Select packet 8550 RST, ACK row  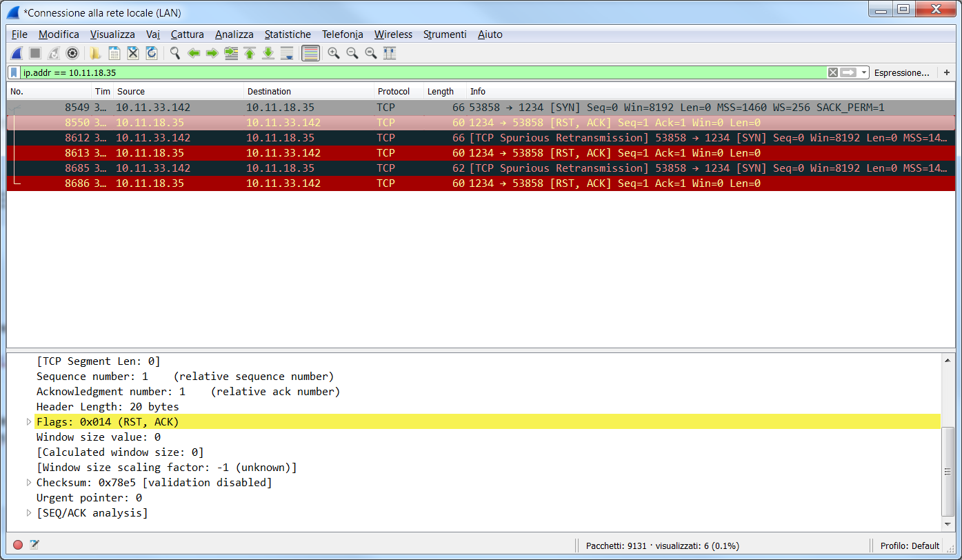pos(481,123)
